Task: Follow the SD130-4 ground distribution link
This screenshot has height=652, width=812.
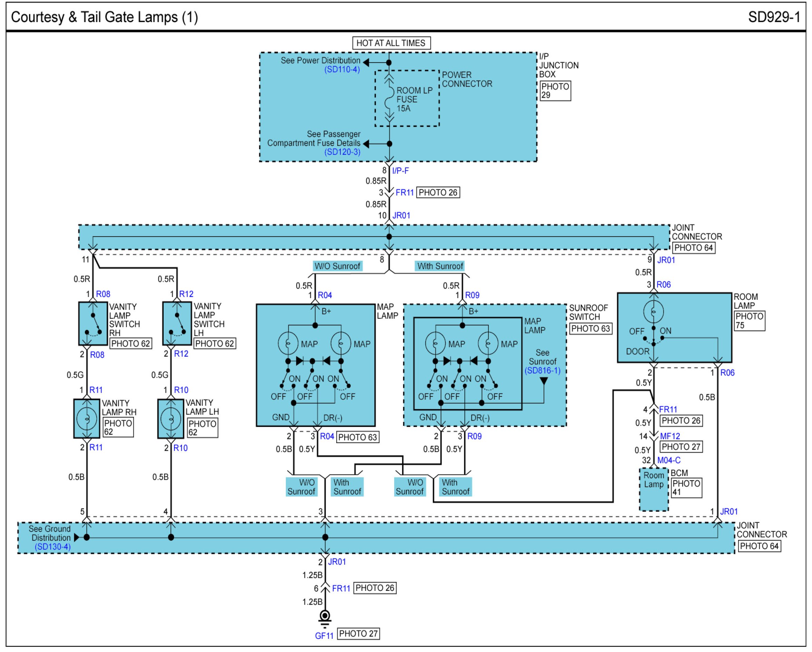Action: (x=53, y=547)
